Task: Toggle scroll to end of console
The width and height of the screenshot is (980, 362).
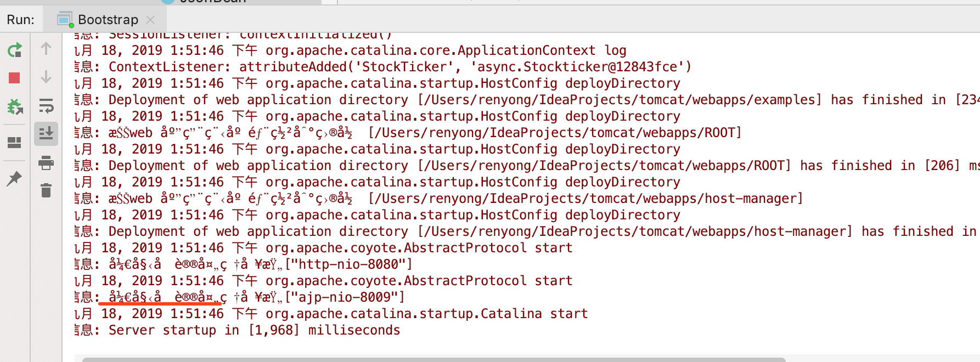Action: click(46, 133)
